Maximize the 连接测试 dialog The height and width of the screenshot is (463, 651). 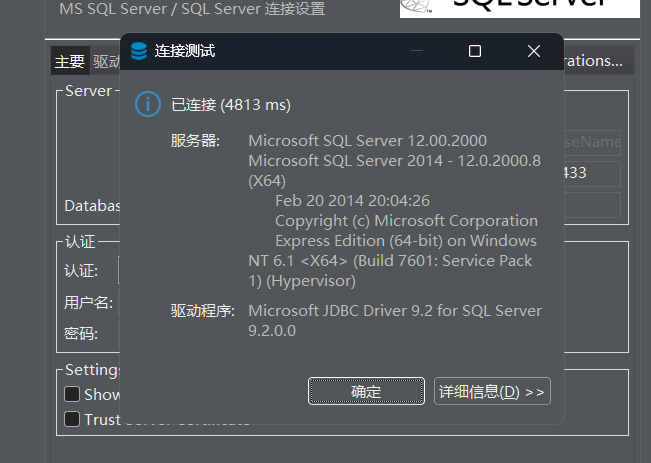[475, 51]
